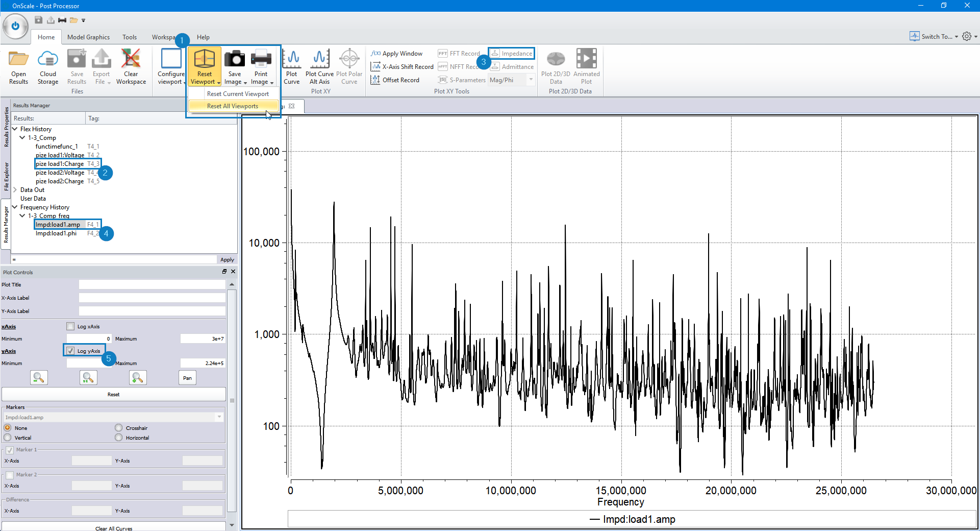The image size is (980, 531).
Task: Collapse the Flex History tree node
Action: tap(15, 129)
